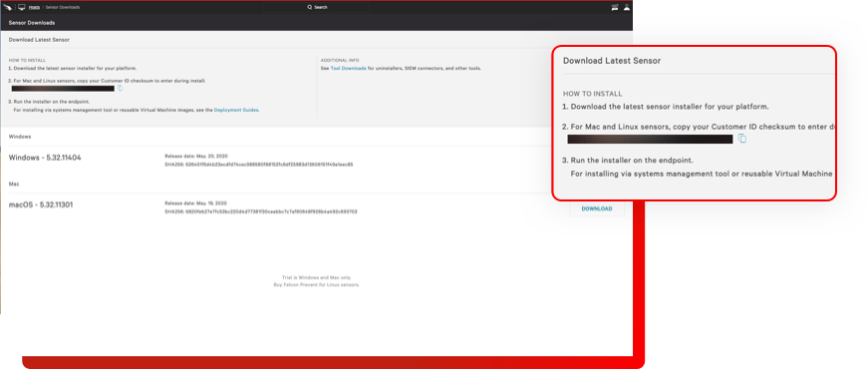
Task: Click HOW TO INSTALL heading on the main page
Action: pyautogui.click(x=27, y=60)
